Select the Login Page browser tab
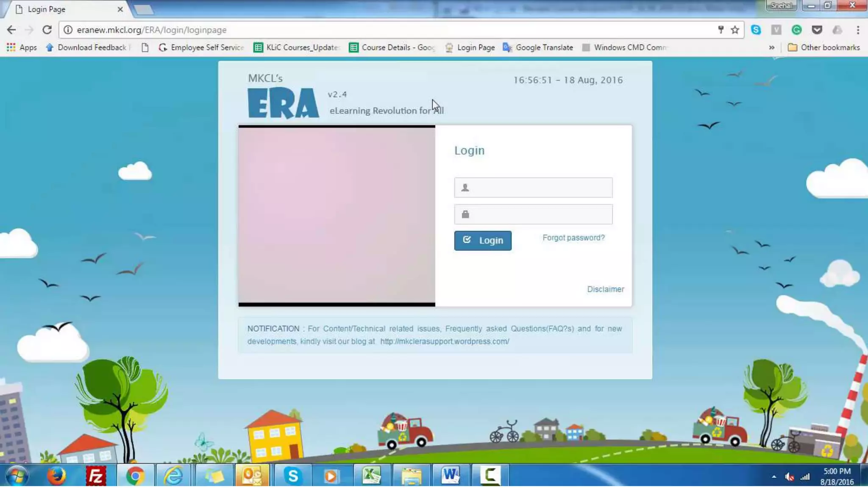Image resolution: width=868 pixels, height=488 pixels. (64, 9)
